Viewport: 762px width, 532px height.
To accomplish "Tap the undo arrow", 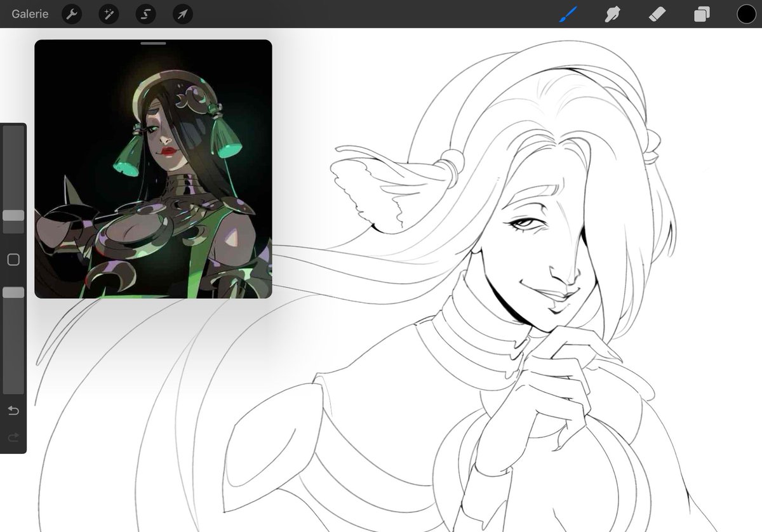I will 13,411.
